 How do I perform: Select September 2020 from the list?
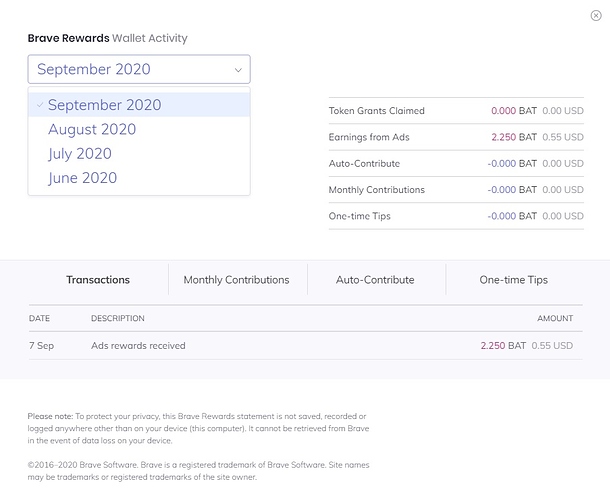pyautogui.click(x=104, y=105)
